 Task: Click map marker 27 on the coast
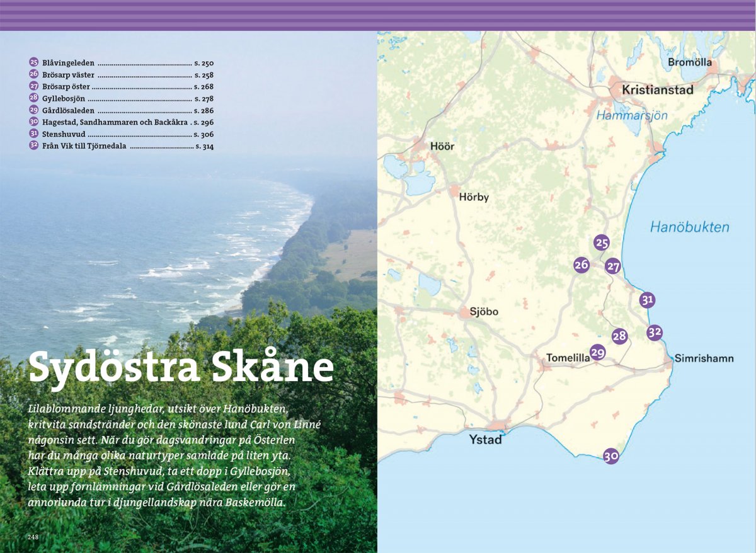click(613, 266)
